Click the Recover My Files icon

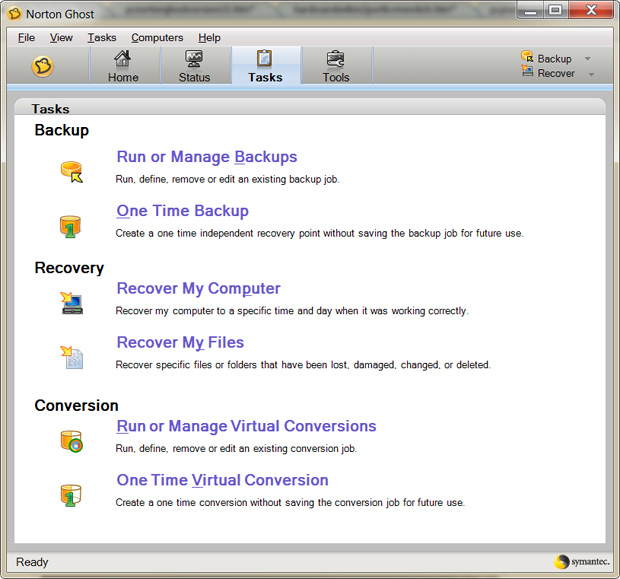coord(72,357)
